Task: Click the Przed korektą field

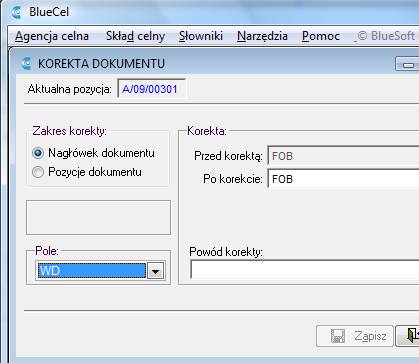Action: coord(343,156)
